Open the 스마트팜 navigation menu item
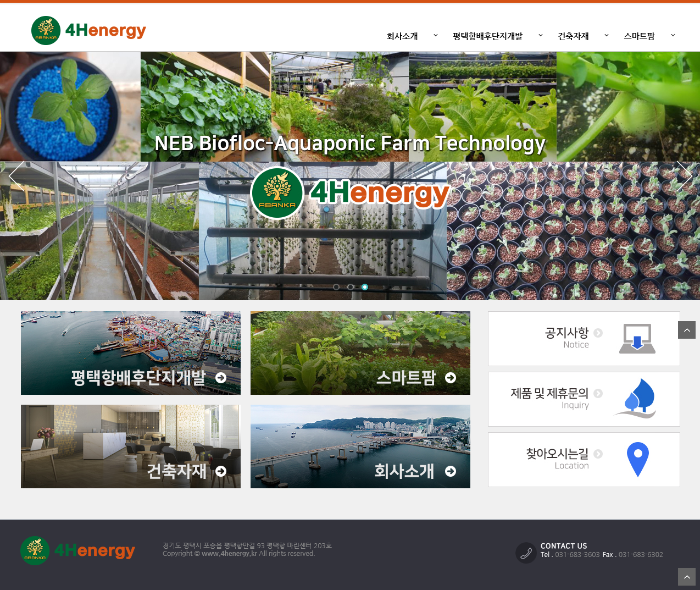Screen dimensions: 700x590 click(x=639, y=36)
